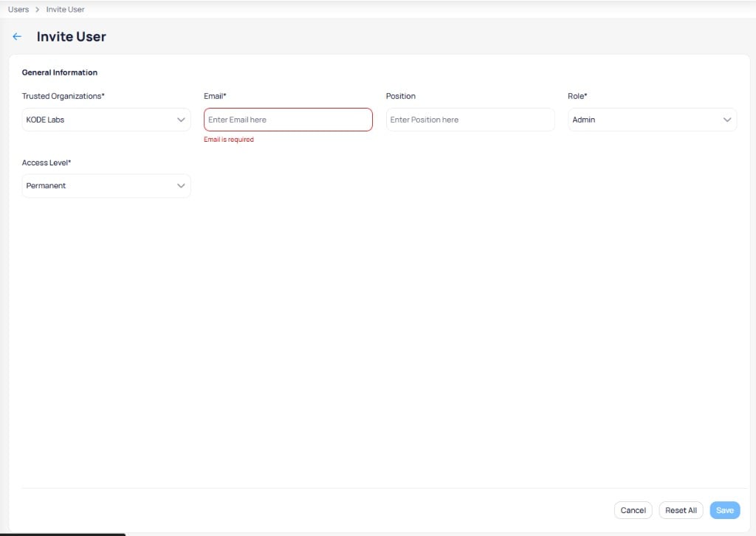756x536 pixels.
Task: Click the breadcrumb separator chevron after Users
Action: coord(37,9)
